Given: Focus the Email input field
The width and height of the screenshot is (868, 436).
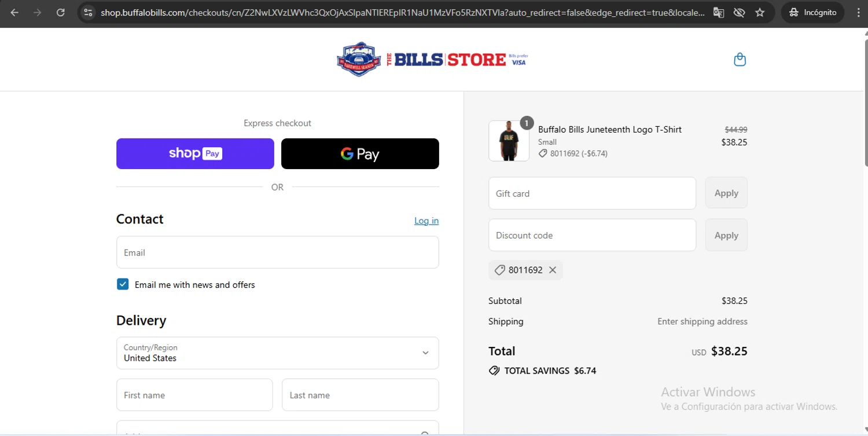Looking at the screenshot, I should (278, 252).
